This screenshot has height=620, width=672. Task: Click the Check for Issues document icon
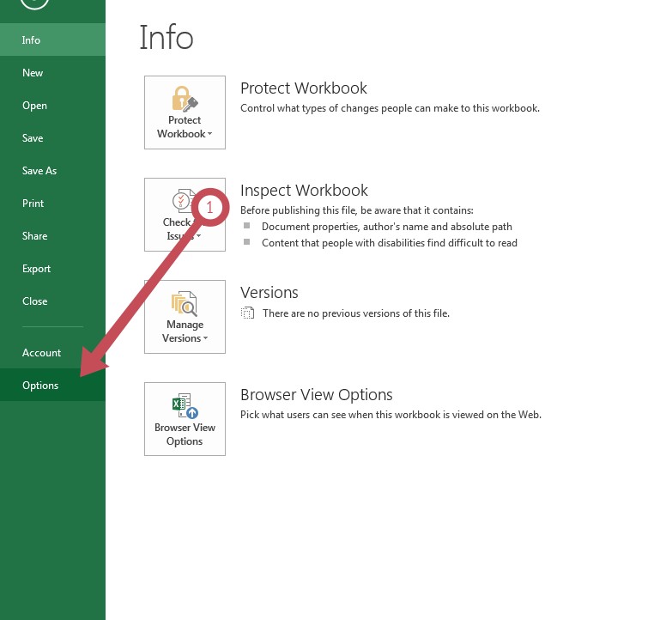coord(184,201)
